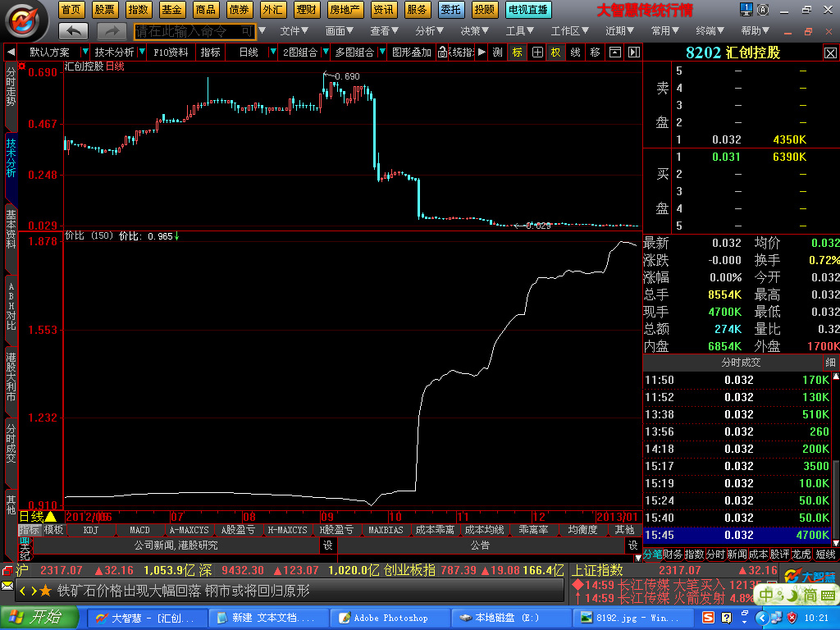Click the lock icon in chart toolbar
Viewport: 840px width, 630px height.
[x=442, y=52]
